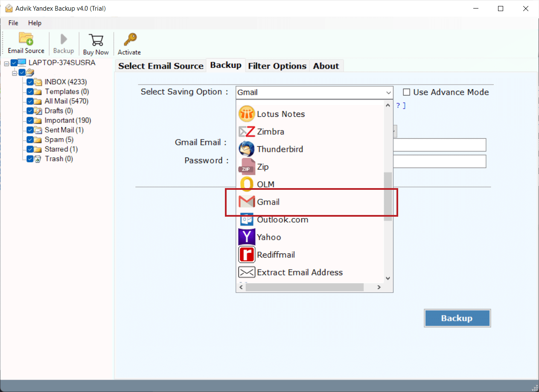Toggle the Sent Mail (1) checkbox
The image size is (539, 392).
tap(30, 130)
